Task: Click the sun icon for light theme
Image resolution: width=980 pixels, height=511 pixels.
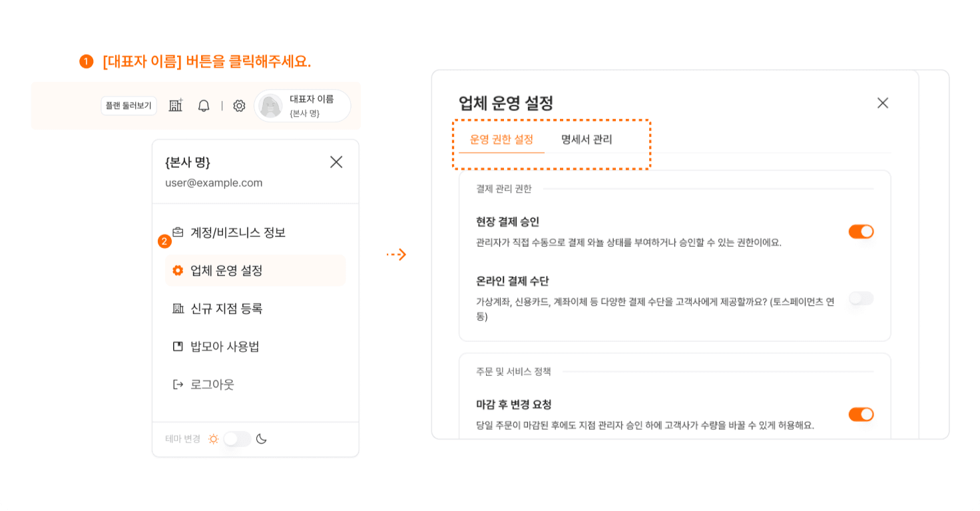Action: [213, 439]
